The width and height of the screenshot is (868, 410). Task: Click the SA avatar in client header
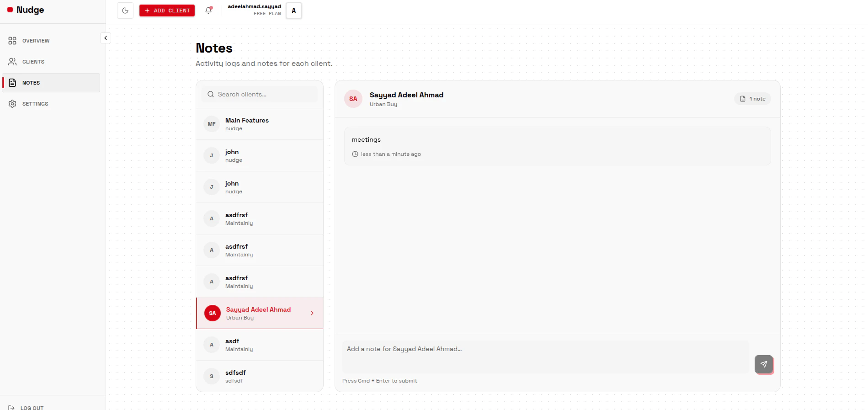[x=353, y=99]
